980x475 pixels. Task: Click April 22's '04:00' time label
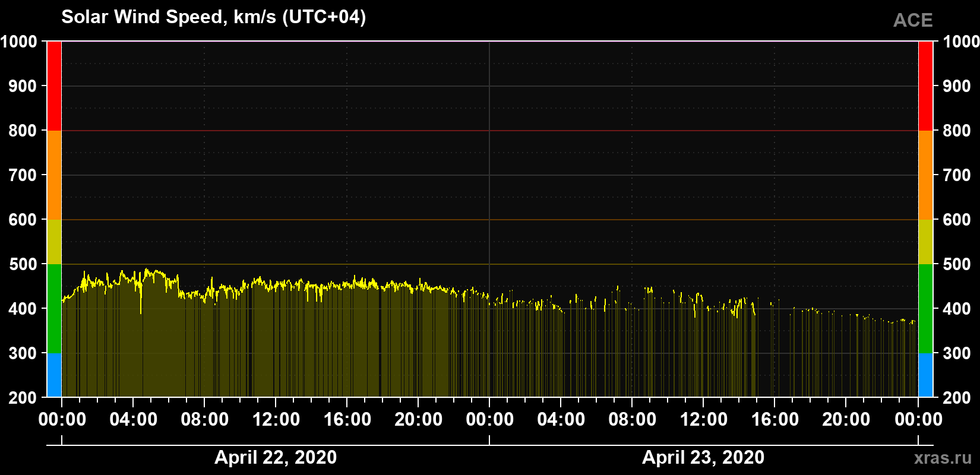[133, 420]
